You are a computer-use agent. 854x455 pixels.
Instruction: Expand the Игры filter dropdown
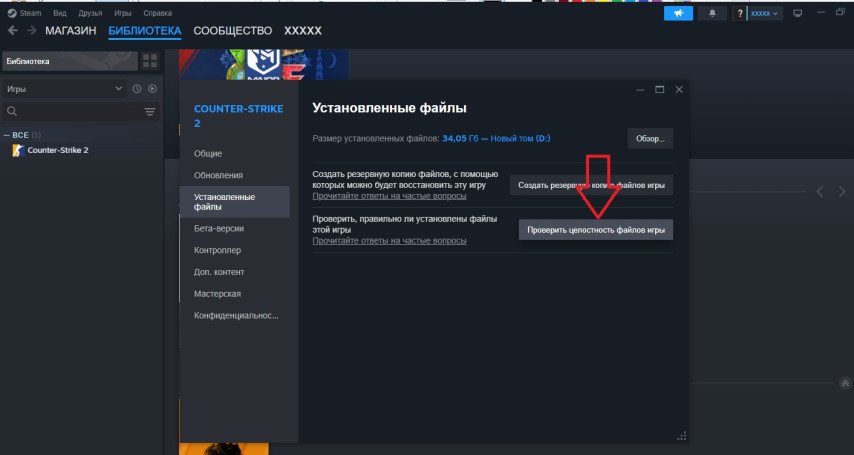(64, 89)
